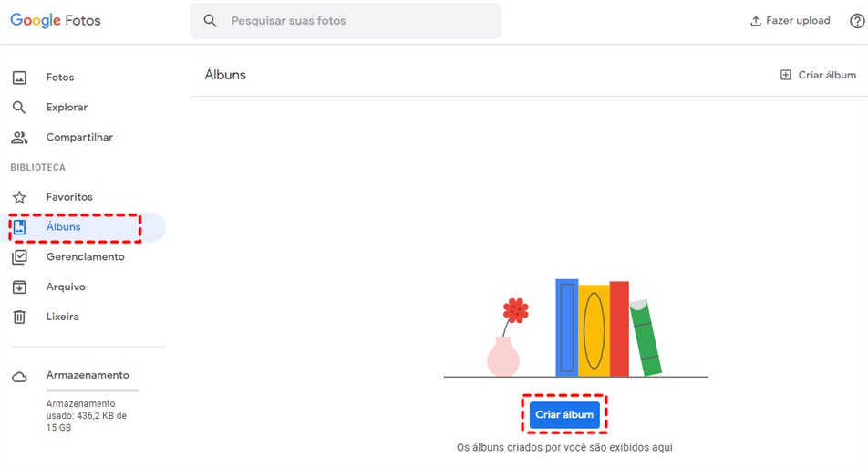868x469 pixels.
Task: Click the Compartilhar people icon
Action: pos(19,138)
